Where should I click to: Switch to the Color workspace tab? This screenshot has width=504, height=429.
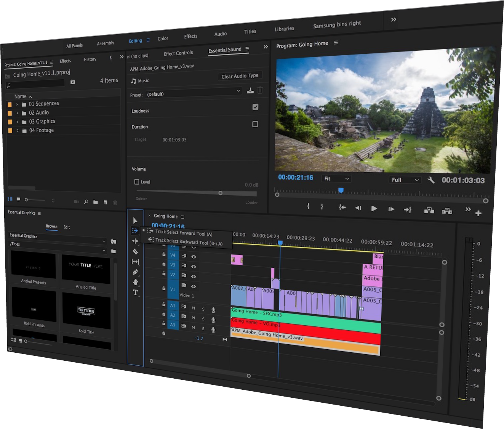point(163,39)
